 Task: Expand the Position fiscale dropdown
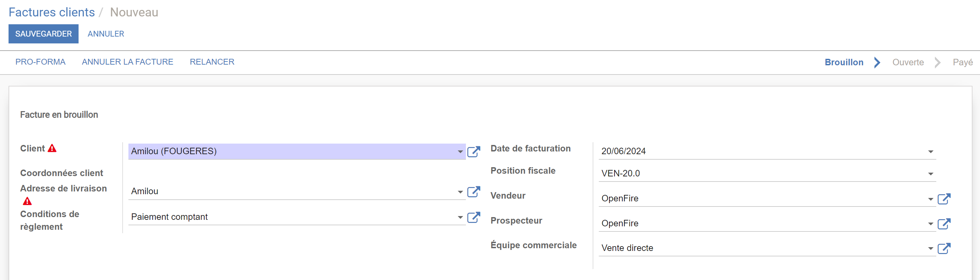(x=930, y=174)
